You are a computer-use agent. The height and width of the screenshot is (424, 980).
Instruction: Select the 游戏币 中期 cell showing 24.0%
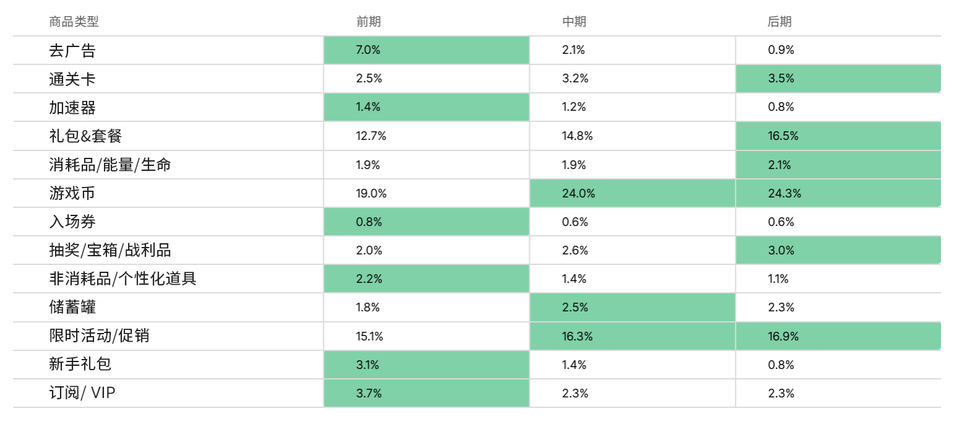tap(632, 194)
